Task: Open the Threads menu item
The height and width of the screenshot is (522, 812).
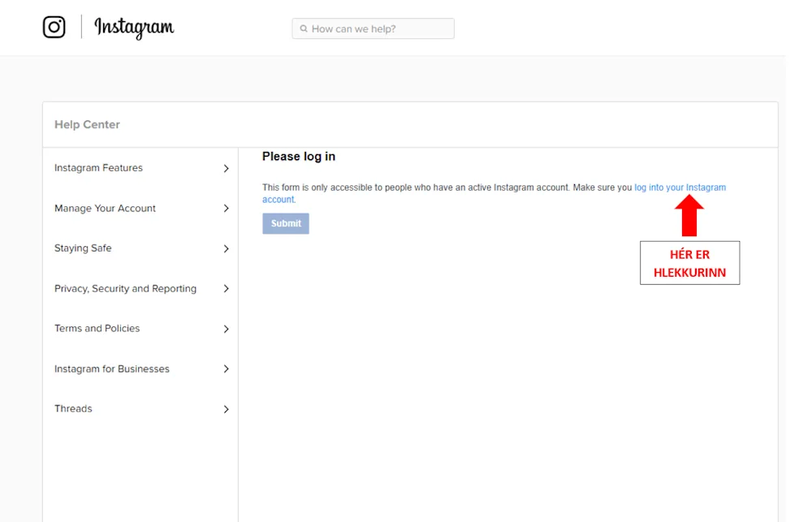Action: click(73, 408)
